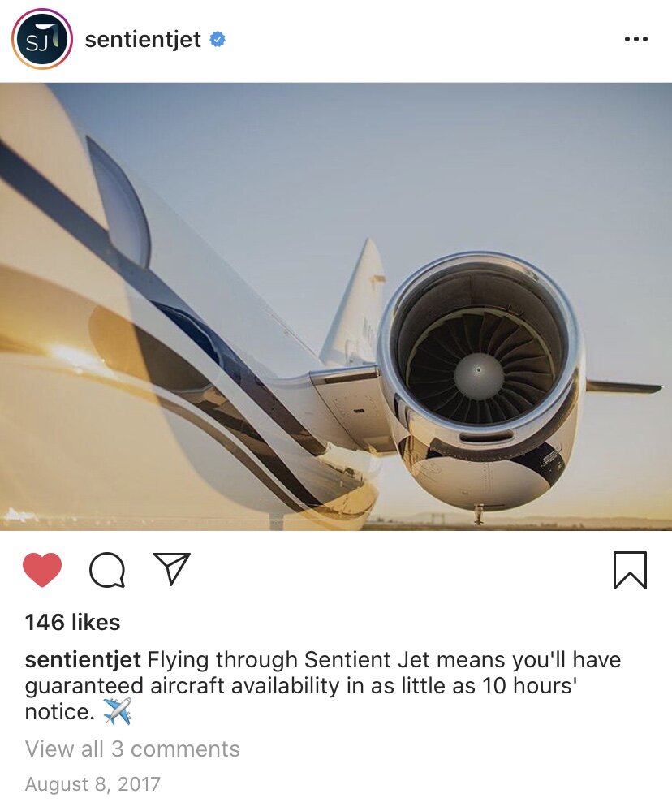Tap the caption text about guaranteed availability

[323, 685]
